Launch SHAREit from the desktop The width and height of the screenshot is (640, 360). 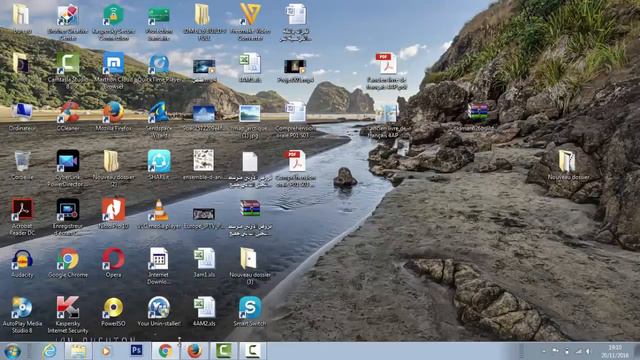click(159, 161)
